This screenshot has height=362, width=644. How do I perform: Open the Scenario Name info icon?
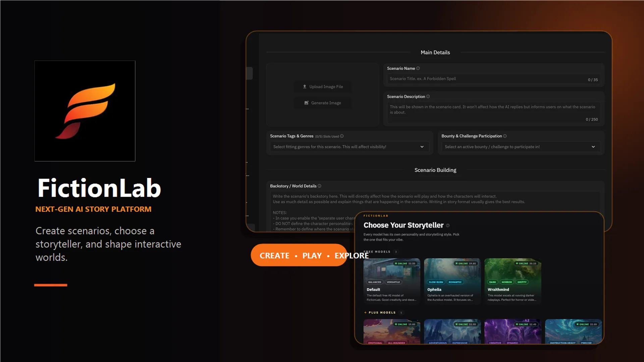tap(418, 68)
